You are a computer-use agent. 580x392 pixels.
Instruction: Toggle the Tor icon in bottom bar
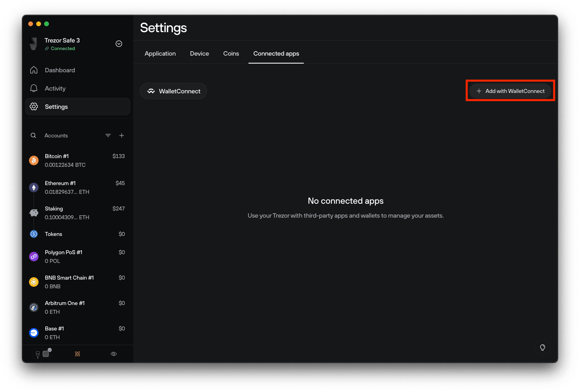coord(78,354)
